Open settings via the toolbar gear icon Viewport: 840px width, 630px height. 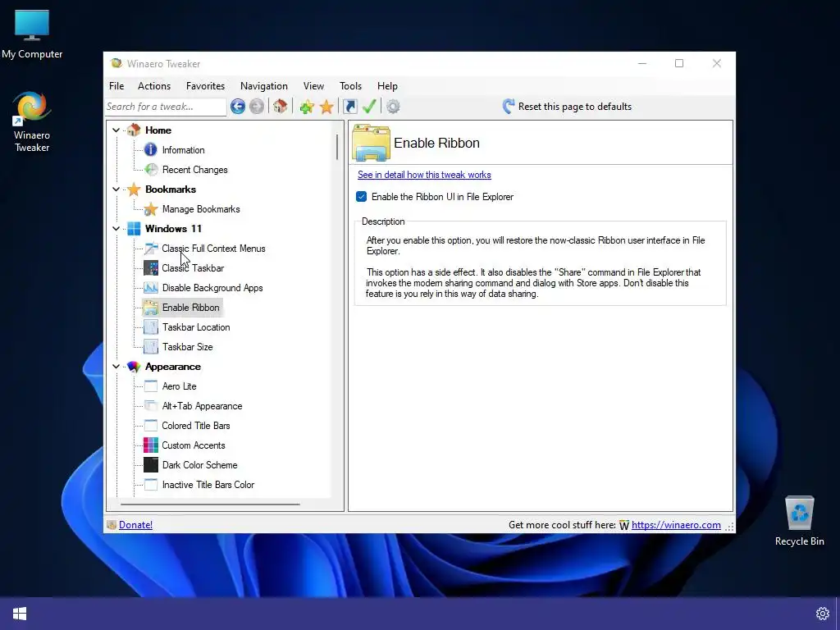coord(393,107)
